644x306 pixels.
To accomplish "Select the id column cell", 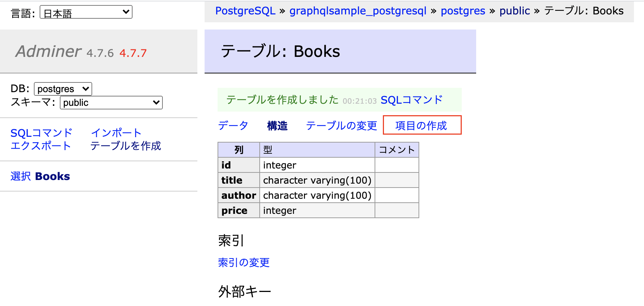I will 239,165.
